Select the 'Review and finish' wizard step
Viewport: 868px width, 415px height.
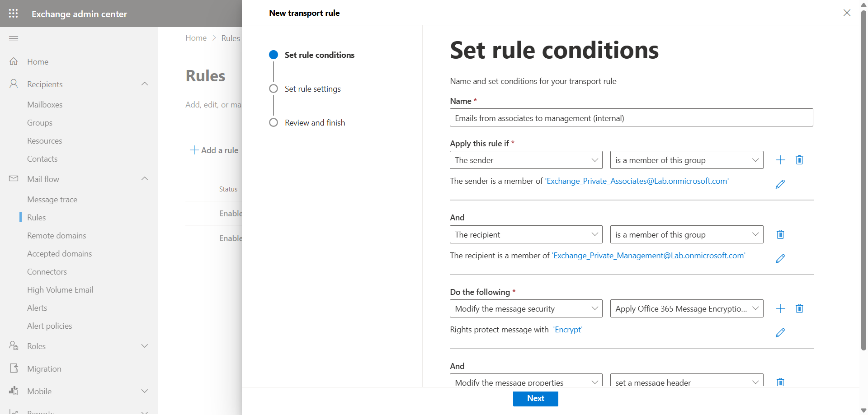315,122
